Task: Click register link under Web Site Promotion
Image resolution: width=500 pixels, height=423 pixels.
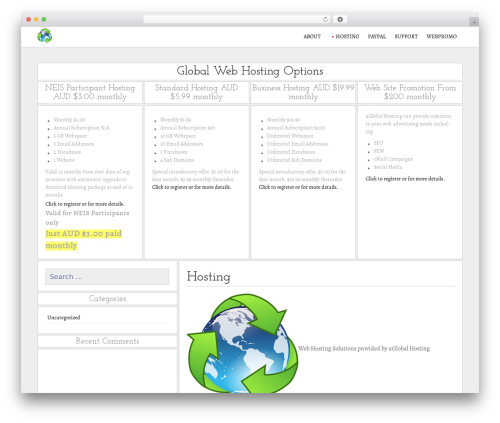Action: coord(405,179)
